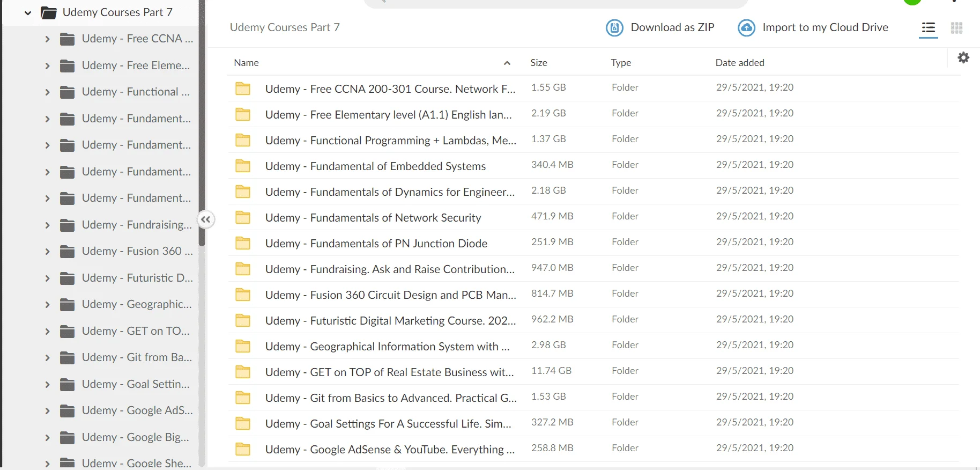Click sidebar folder icon of Udemy - Fusion 360
The width and height of the screenshot is (980, 470).
click(68, 251)
